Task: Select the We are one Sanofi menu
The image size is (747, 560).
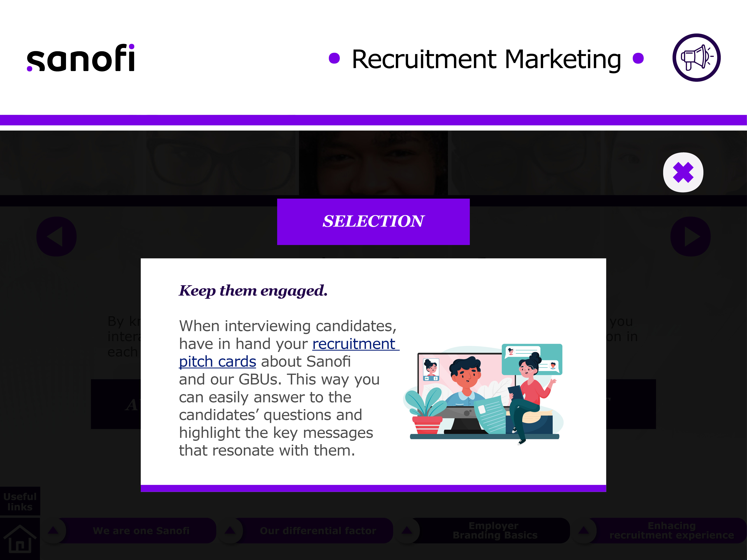Action: [x=141, y=531]
